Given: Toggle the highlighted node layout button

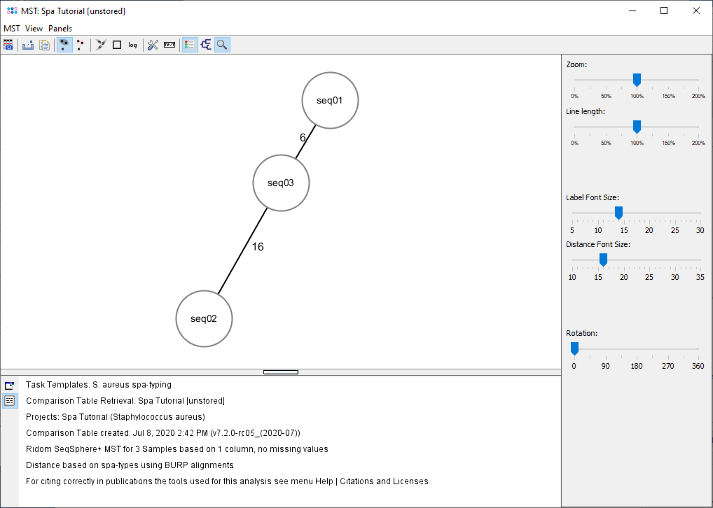Looking at the screenshot, I should click(x=64, y=45).
